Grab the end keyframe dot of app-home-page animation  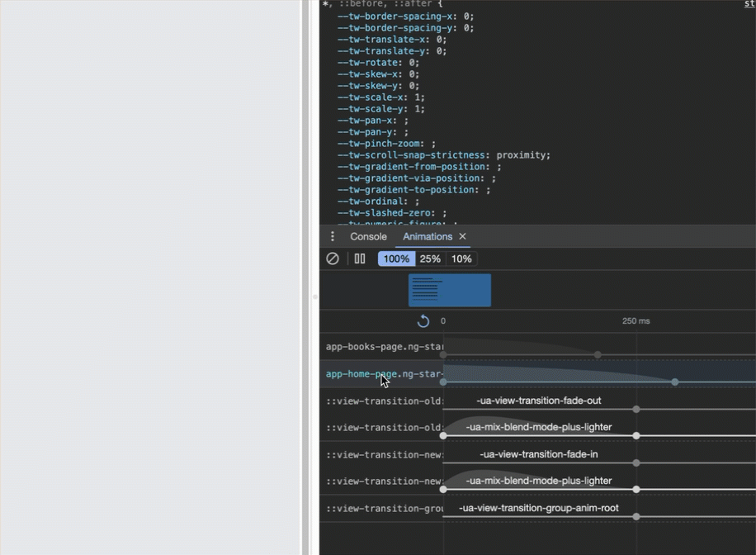click(x=675, y=382)
